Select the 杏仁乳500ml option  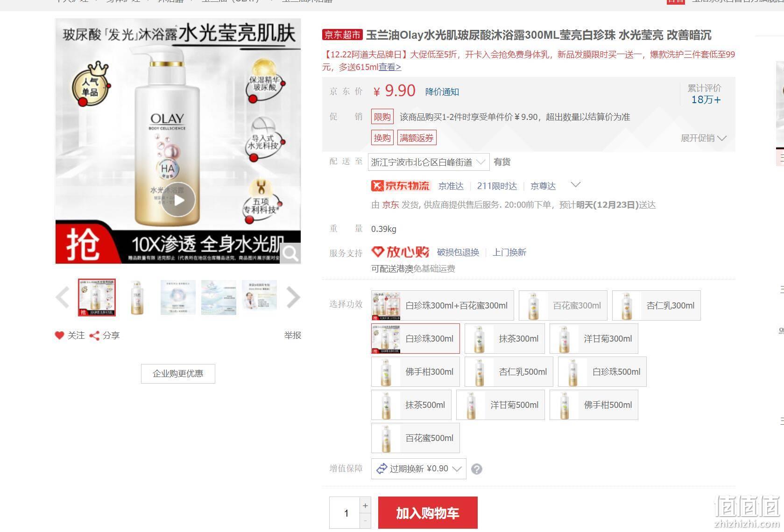(509, 372)
